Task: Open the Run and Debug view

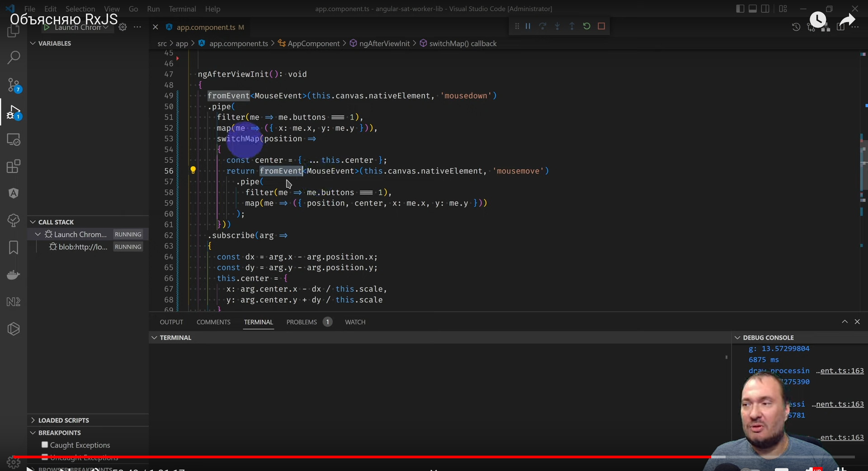Action: [14, 112]
